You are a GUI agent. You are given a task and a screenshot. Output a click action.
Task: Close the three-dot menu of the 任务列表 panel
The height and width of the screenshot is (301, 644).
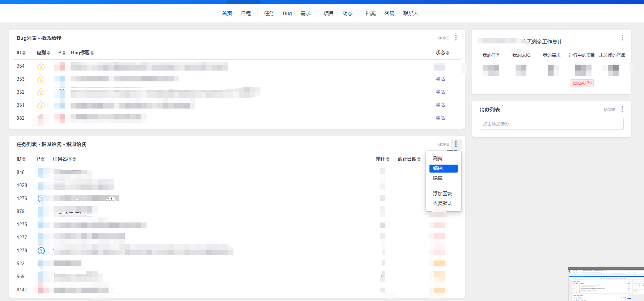coord(456,144)
